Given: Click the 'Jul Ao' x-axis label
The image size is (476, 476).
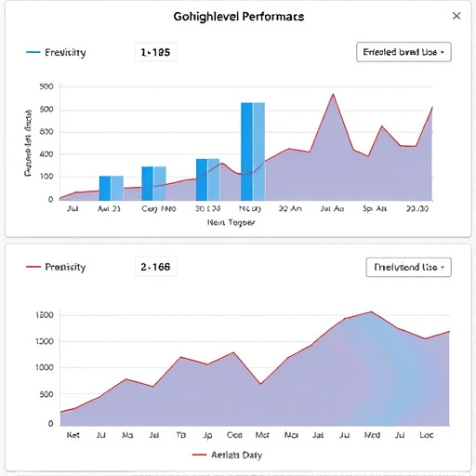Looking at the screenshot, I should [x=332, y=208].
